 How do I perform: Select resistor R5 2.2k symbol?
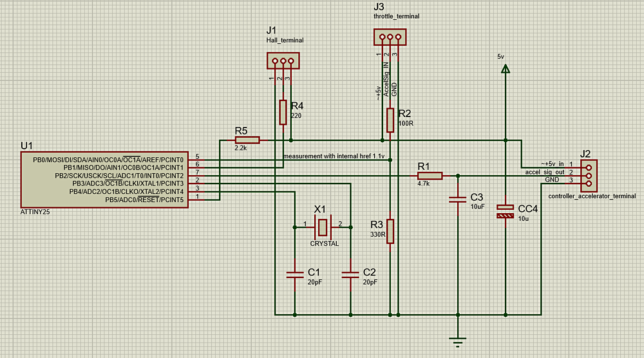pos(247,140)
